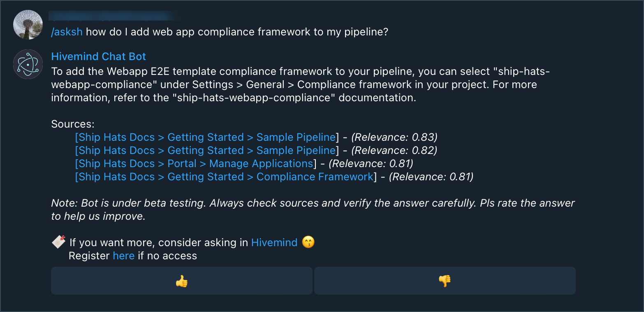Click the /asksh command link

(67, 32)
